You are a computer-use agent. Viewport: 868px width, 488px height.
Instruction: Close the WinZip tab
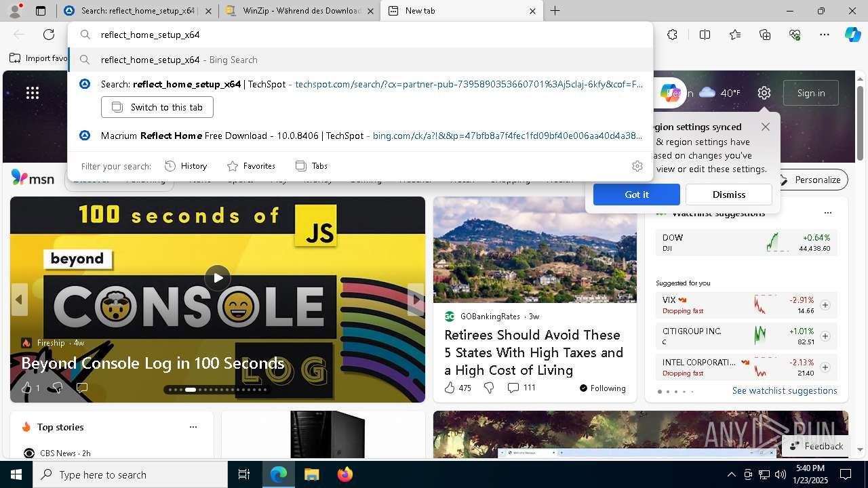pos(372,11)
